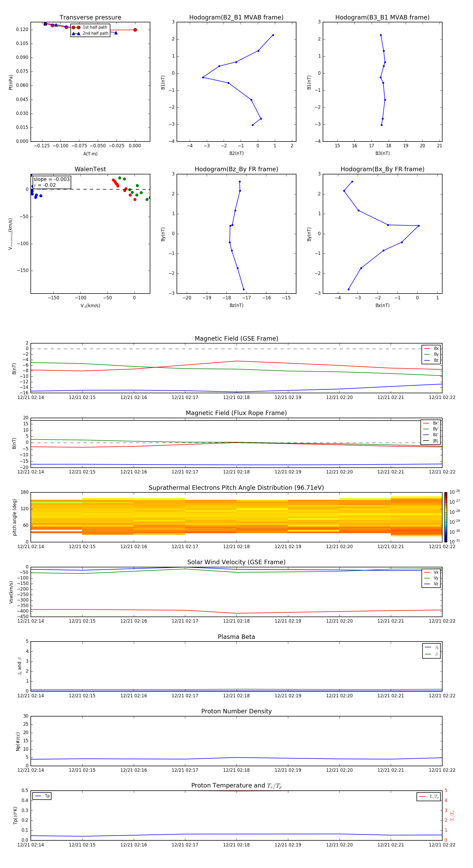The height and width of the screenshot is (868, 473).
Task: Click the 'Bz(nT)' x-axis label
Action: click(x=236, y=305)
